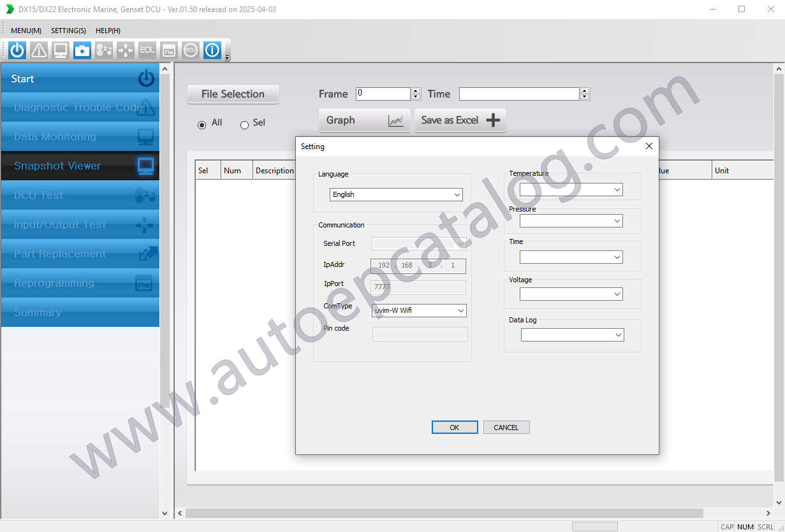Click OK in the Setting dialog

(454, 428)
